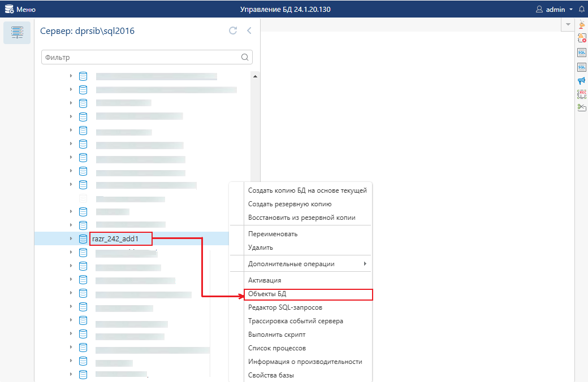Click the admin user profile icon
The height and width of the screenshot is (382, 588).
[539, 9]
